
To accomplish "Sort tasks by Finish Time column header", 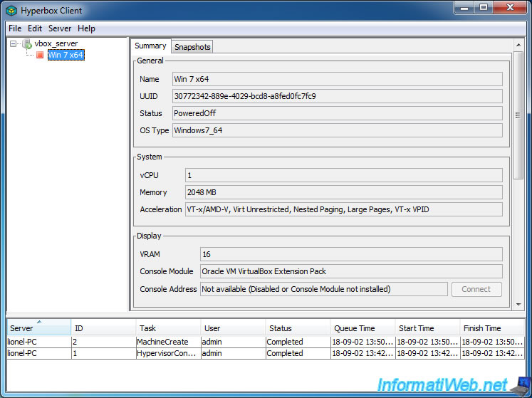I will pyautogui.click(x=492, y=328).
